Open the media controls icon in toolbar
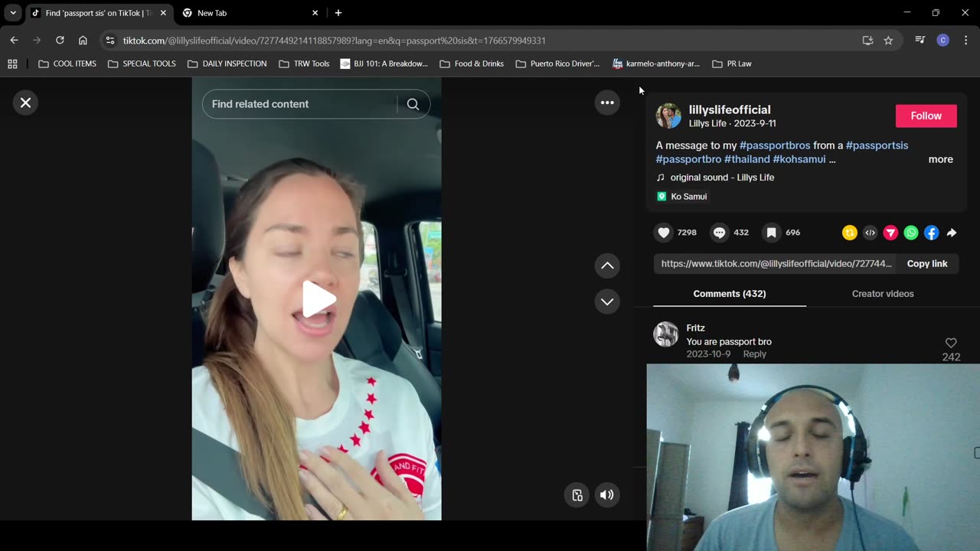Screen dimensions: 980x551 (x=920, y=41)
